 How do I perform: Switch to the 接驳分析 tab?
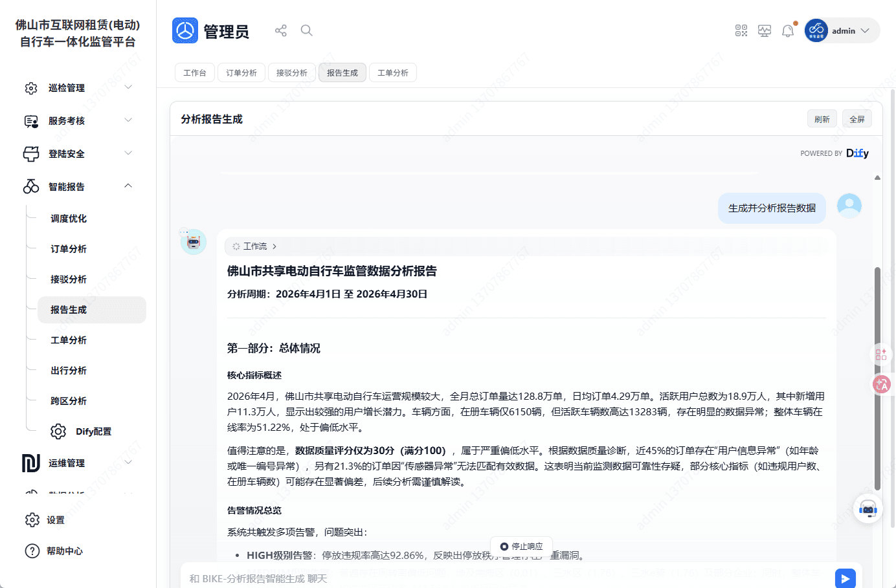click(292, 73)
